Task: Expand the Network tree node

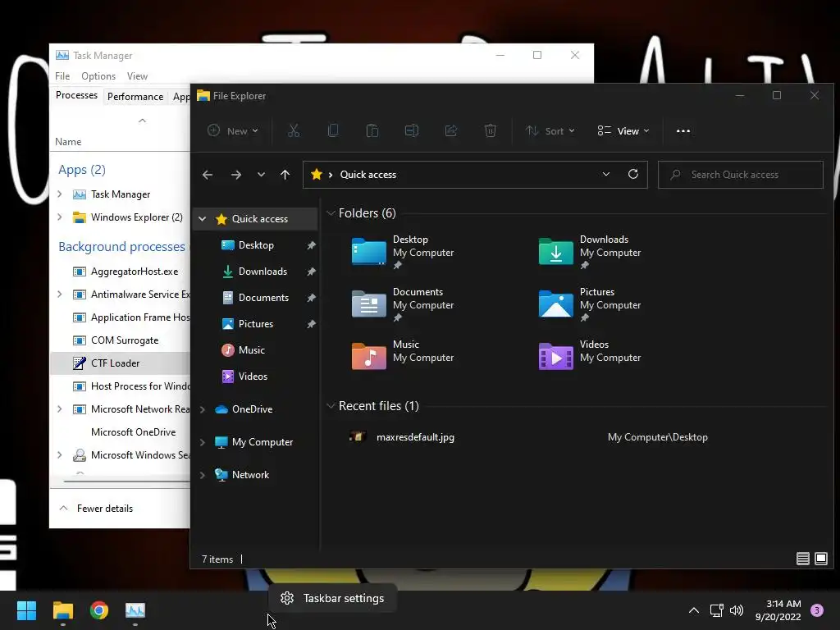Action: pos(202,475)
